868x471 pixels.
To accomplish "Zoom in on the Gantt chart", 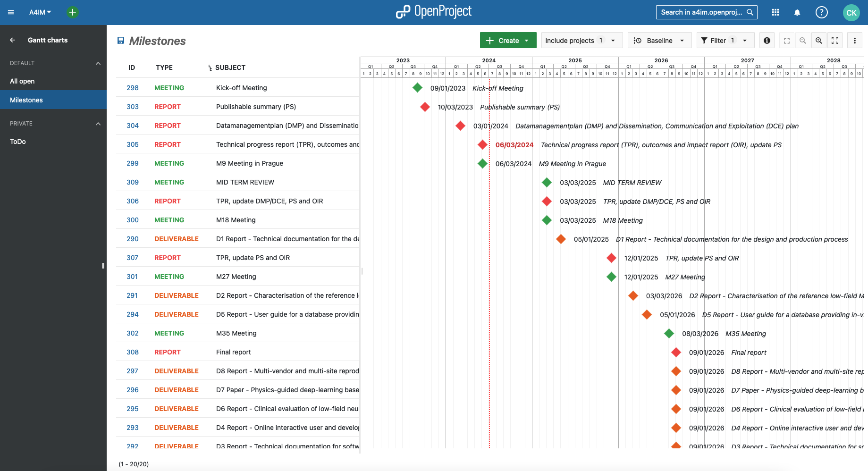I will coord(819,40).
